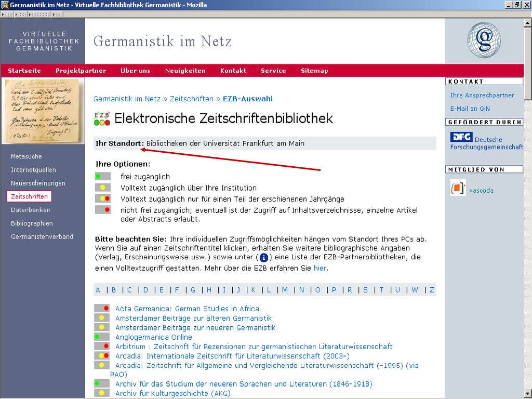
Task: Click the handwritten manuscript thumbnail image
Action: click(x=43, y=111)
